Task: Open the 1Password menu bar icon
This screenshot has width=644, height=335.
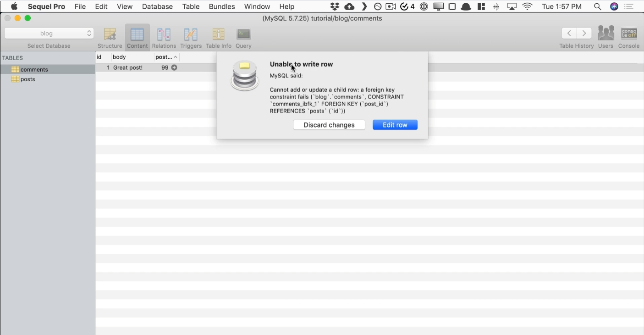Action: point(424,6)
